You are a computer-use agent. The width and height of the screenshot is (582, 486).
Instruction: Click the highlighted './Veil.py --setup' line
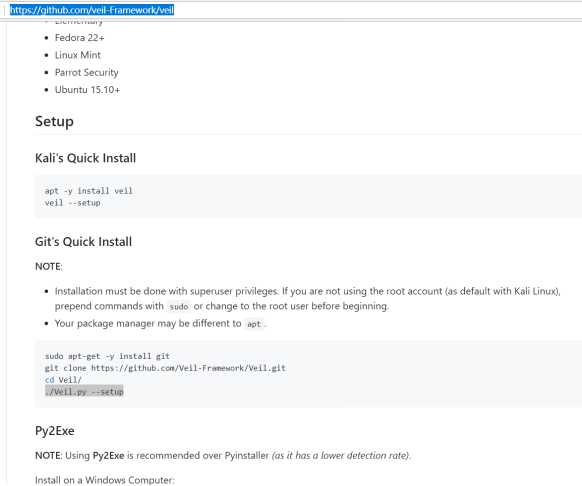84,392
